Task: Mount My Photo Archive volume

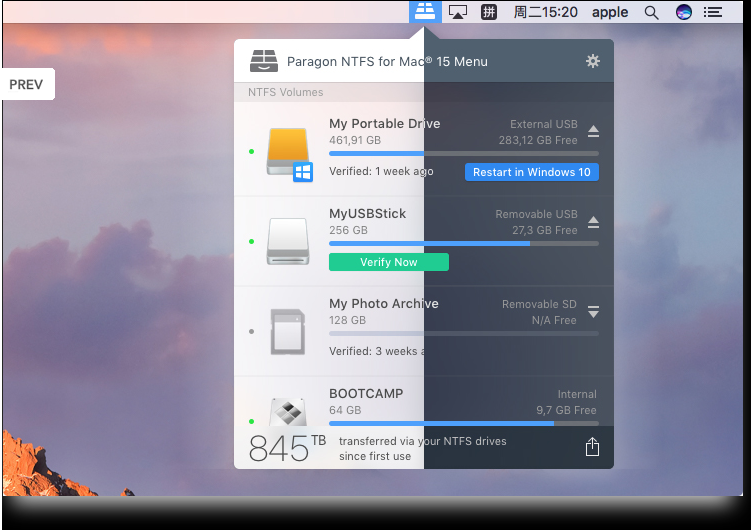Action: click(593, 312)
